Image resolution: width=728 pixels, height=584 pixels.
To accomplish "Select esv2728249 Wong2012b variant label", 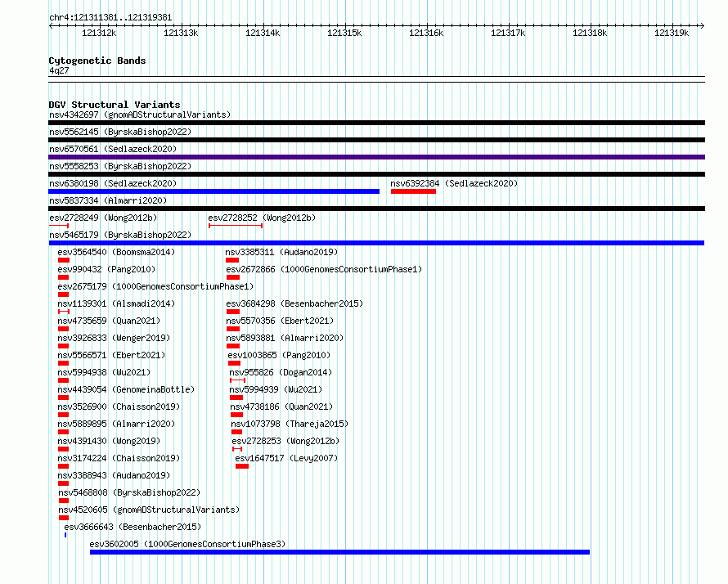I will point(103,218).
